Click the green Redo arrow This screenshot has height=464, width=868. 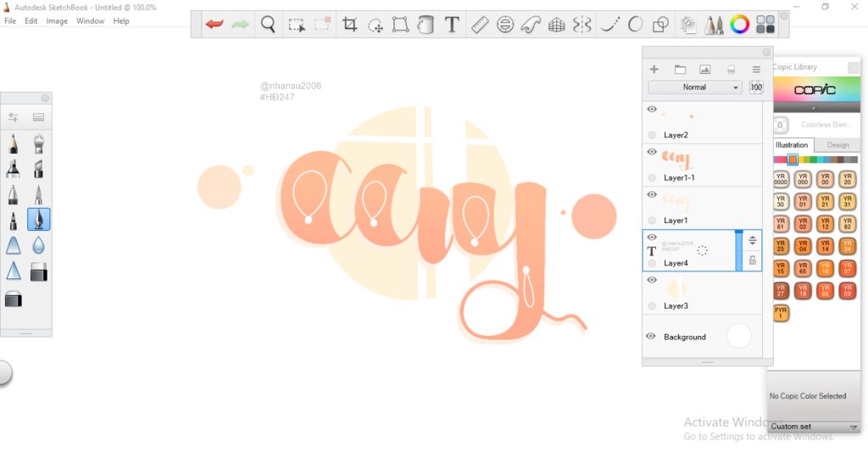pos(240,25)
